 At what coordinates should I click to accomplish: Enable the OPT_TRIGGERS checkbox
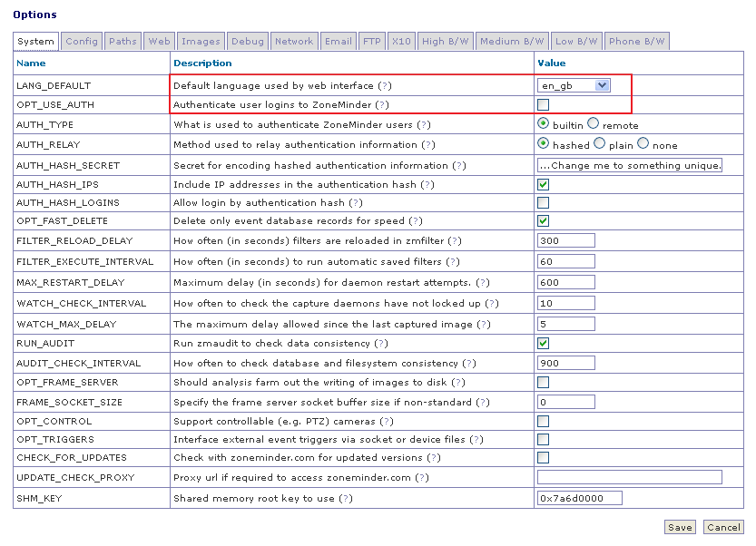click(x=543, y=440)
